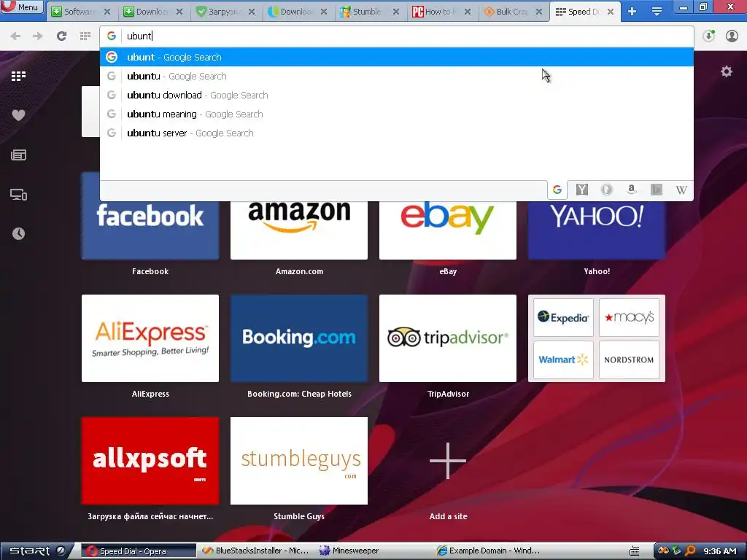Choose the play-button search engine icon
The height and width of the screenshot is (560, 747).
657,190
